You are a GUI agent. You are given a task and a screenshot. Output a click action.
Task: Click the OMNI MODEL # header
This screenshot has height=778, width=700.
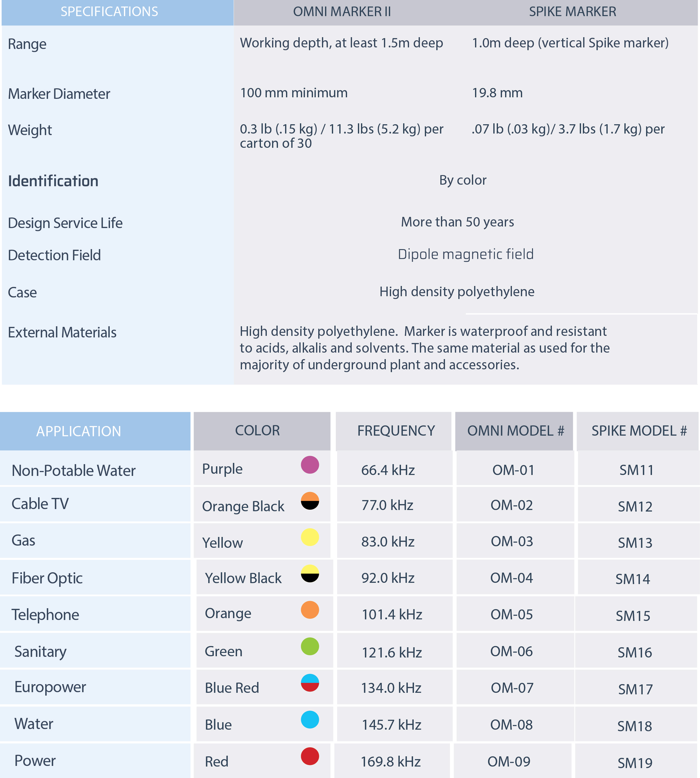pyautogui.click(x=515, y=431)
